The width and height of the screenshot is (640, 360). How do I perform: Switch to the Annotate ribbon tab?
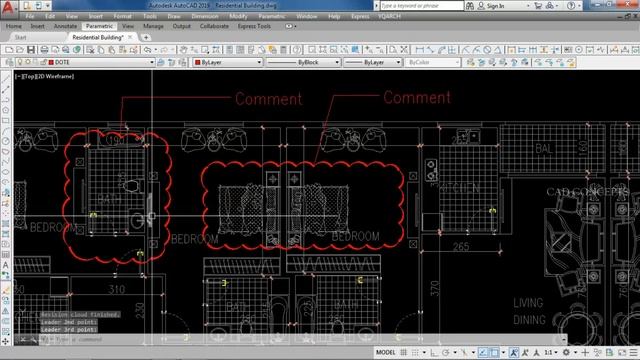point(65,26)
